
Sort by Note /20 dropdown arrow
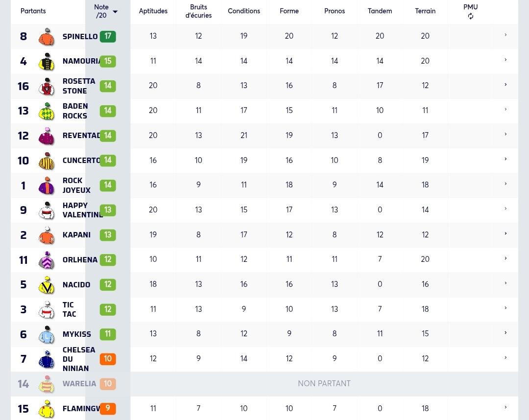(115, 12)
